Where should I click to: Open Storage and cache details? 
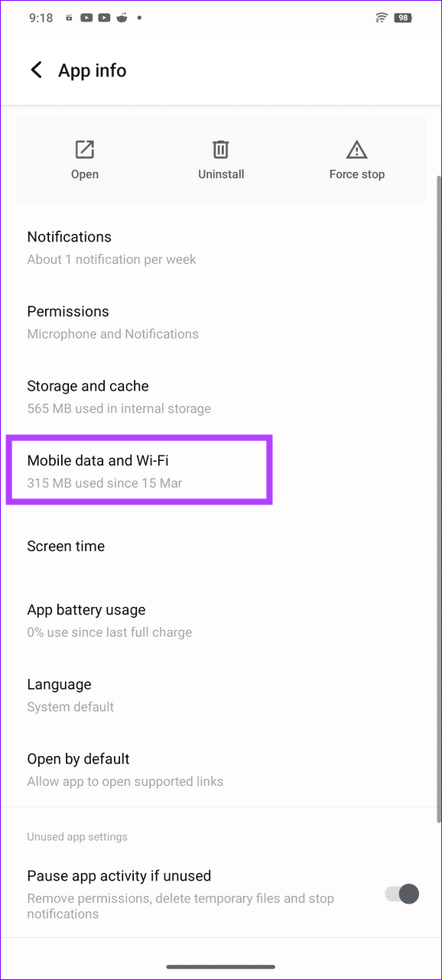[119, 396]
